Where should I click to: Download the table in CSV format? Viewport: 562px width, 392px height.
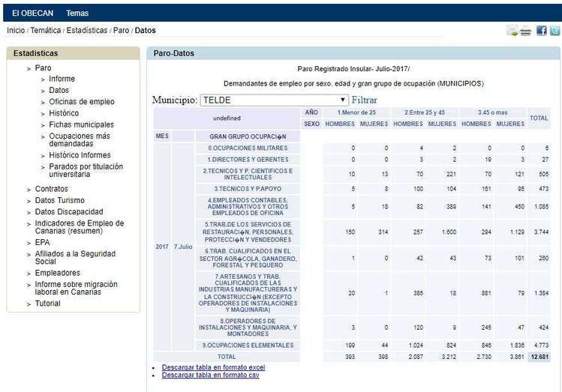(210, 375)
